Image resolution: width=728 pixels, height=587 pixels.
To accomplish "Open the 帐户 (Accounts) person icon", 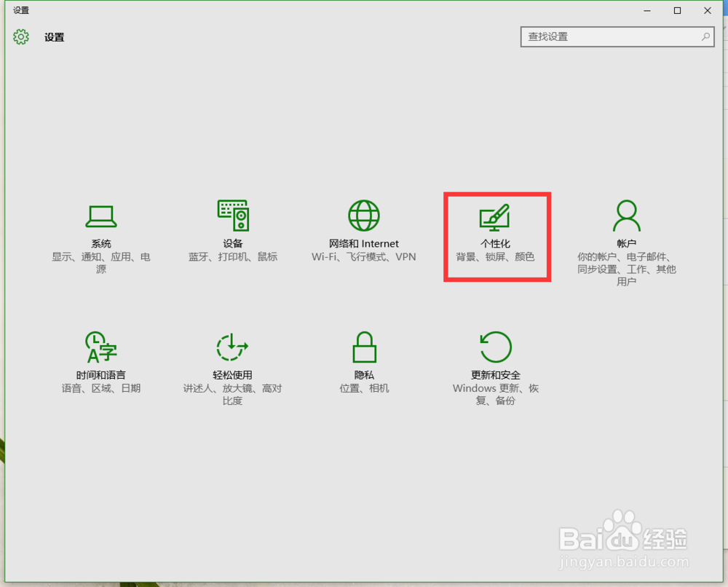I will (x=626, y=216).
